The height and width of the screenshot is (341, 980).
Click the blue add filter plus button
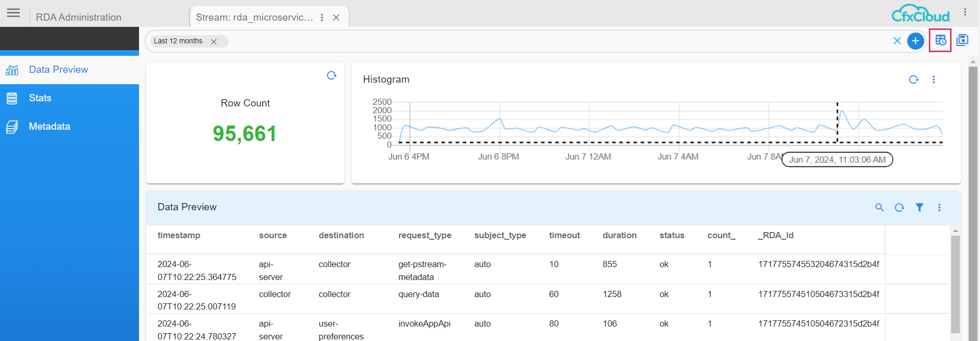click(915, 41)
